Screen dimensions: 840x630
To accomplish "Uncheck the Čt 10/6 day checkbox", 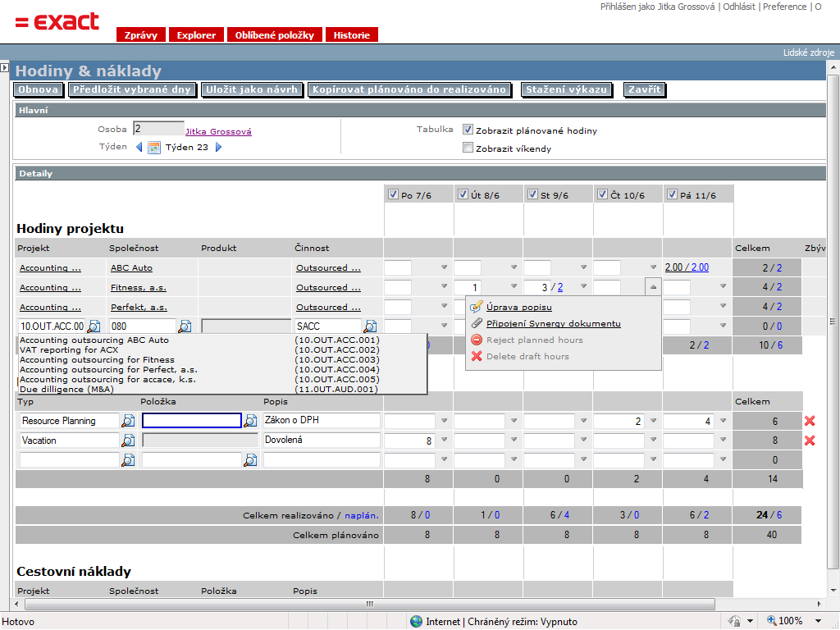I will (x=602, y=194).
